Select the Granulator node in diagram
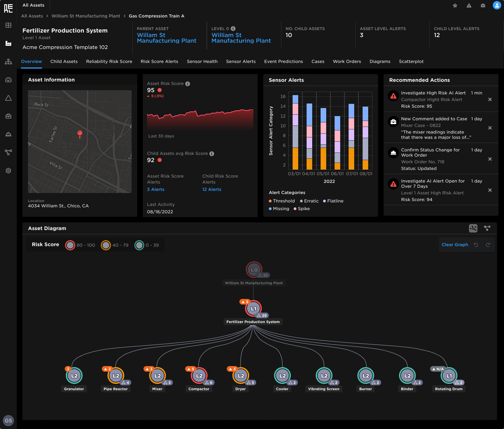 (x=74, y=376)
